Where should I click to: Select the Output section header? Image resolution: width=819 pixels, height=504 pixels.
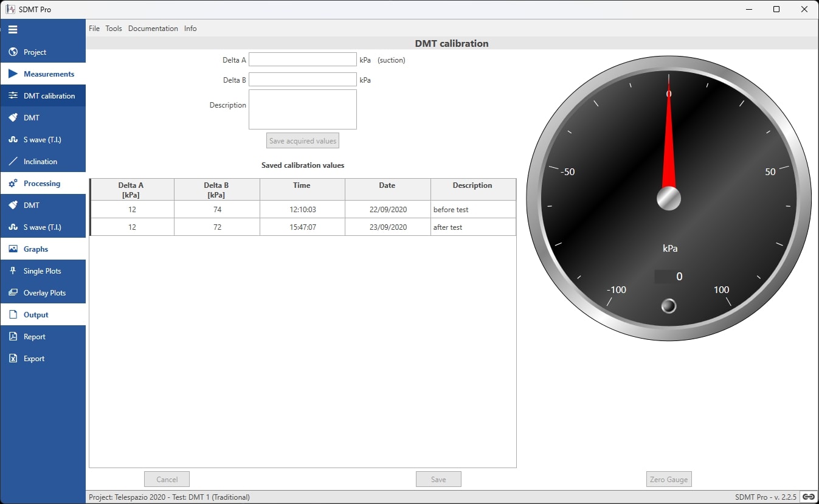pyautogui.click(x=43, y=315)
